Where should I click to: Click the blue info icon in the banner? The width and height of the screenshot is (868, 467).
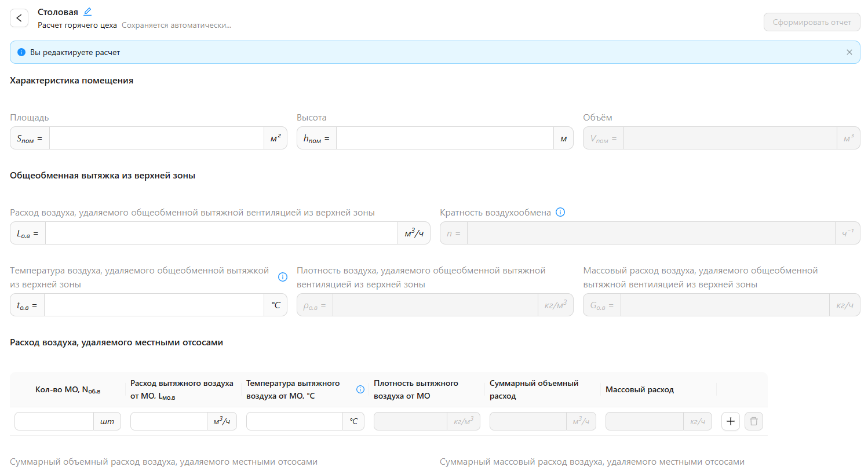[21, 52]
